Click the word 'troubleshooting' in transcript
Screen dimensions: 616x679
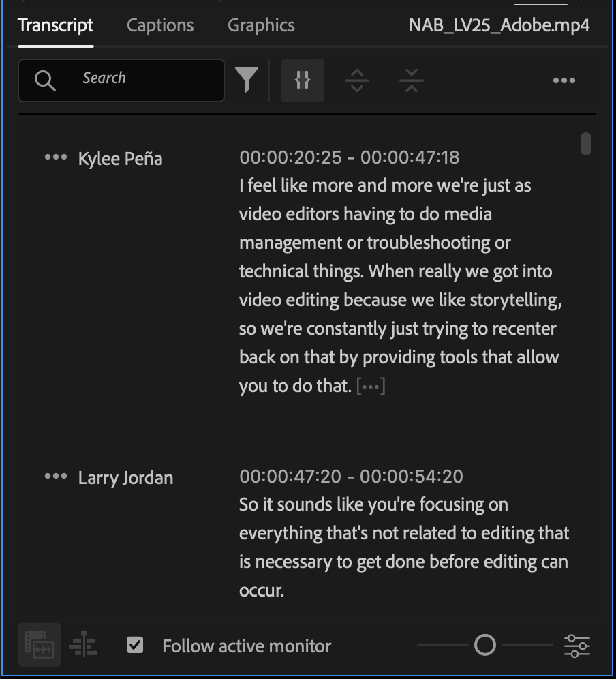pos(429,243)
